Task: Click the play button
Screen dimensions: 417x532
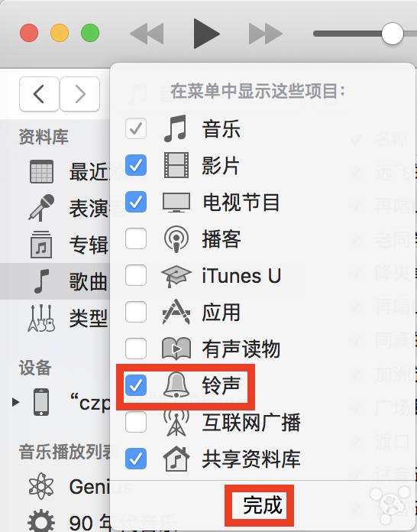Action: pos(206,34)
